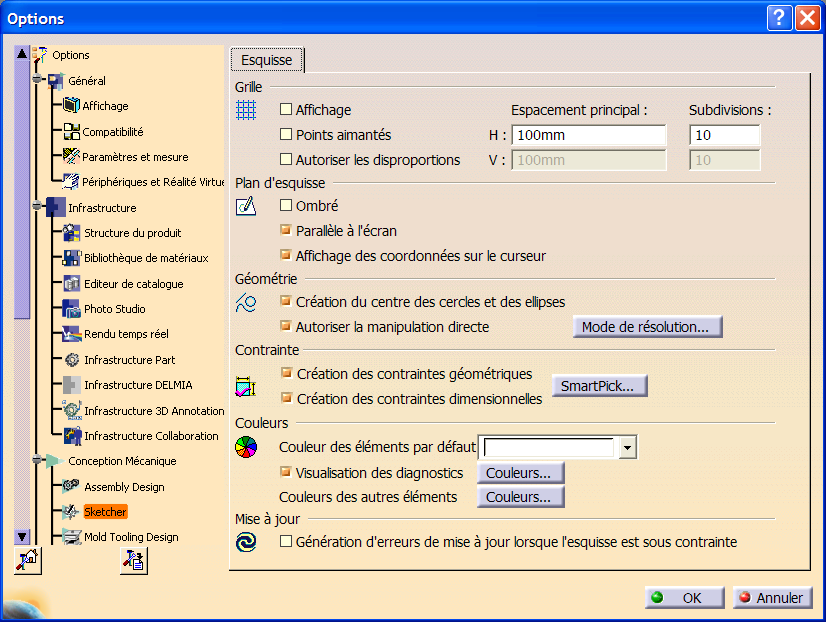Click the Options root tree icon
The height and width of the screenshot is (622, 826).
coord(40,55)
